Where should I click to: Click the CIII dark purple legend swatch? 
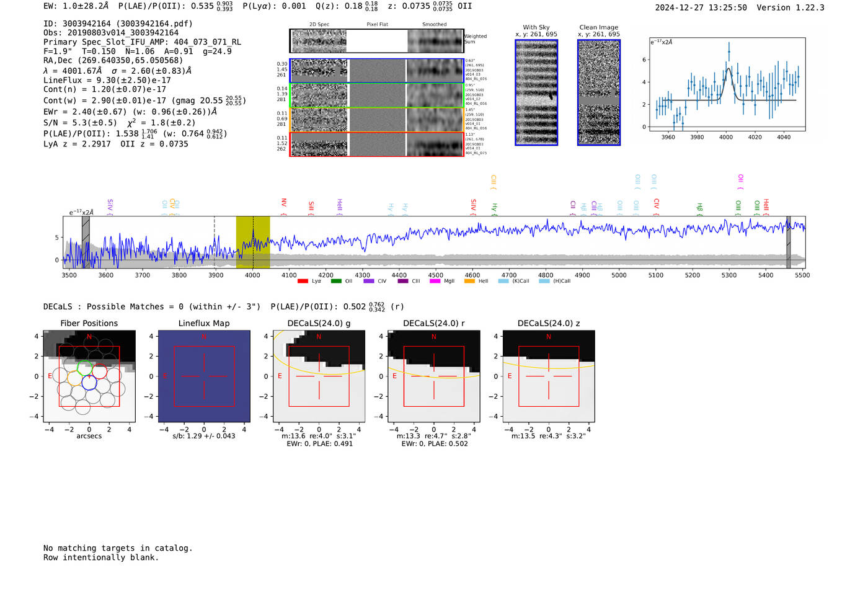tap(403, 281)
